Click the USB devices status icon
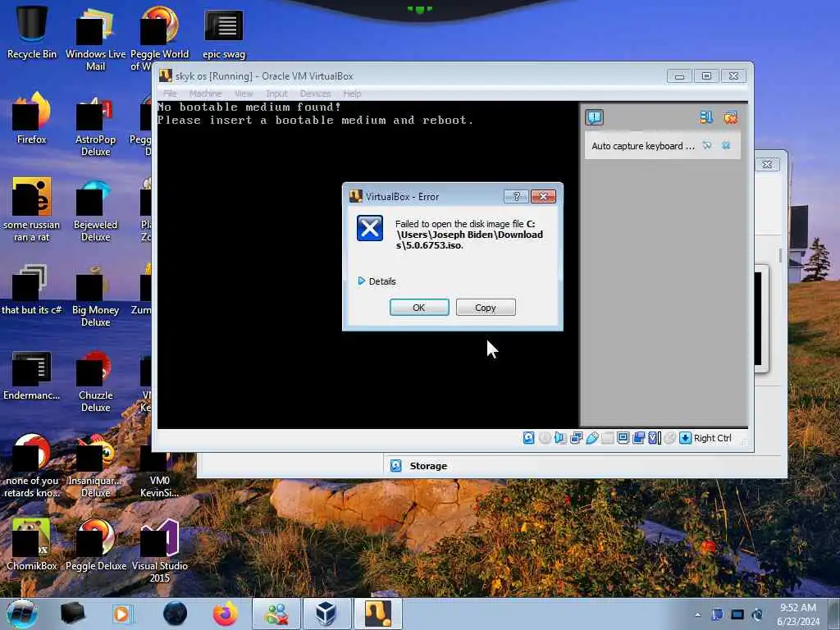The height and width of the screenshot is (630, 840). pos(592,438)
